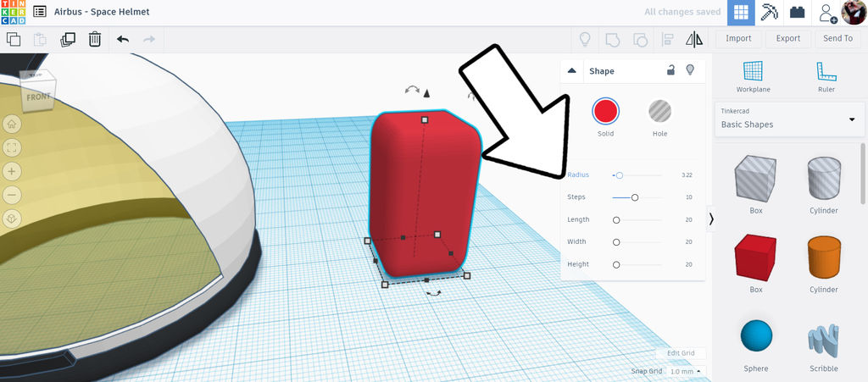The image size is (868, 382).
Task: Zoom in with plus button
Action: coord(12,171)
